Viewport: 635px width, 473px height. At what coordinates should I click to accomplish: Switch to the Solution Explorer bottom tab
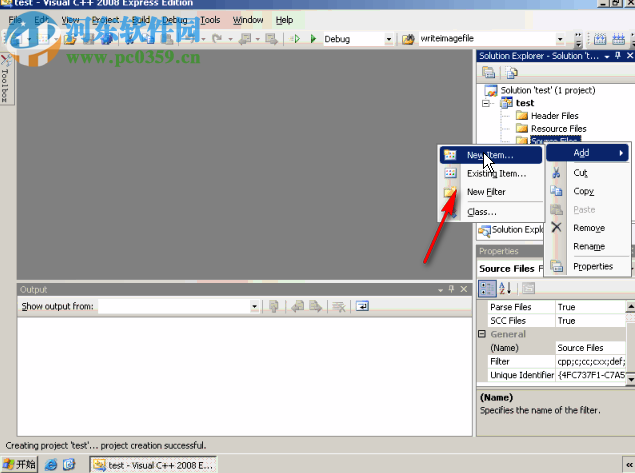pyautogui.click(x=511, y=230)
